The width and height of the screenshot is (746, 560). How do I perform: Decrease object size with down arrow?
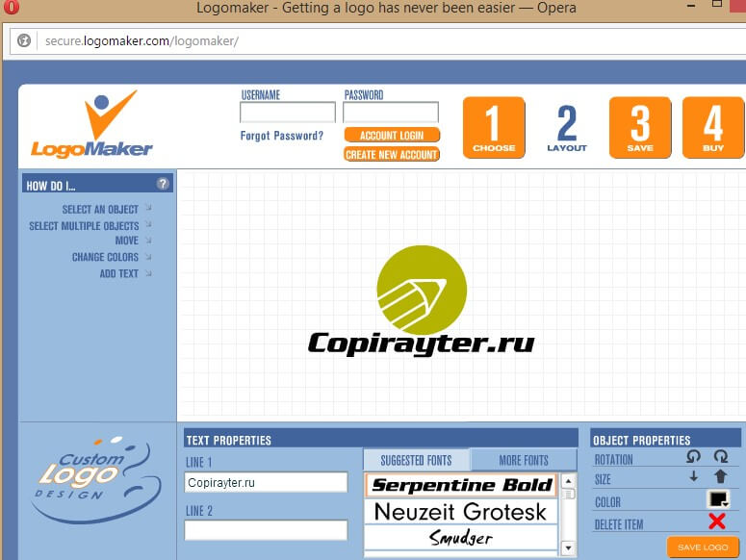[694, 476]
